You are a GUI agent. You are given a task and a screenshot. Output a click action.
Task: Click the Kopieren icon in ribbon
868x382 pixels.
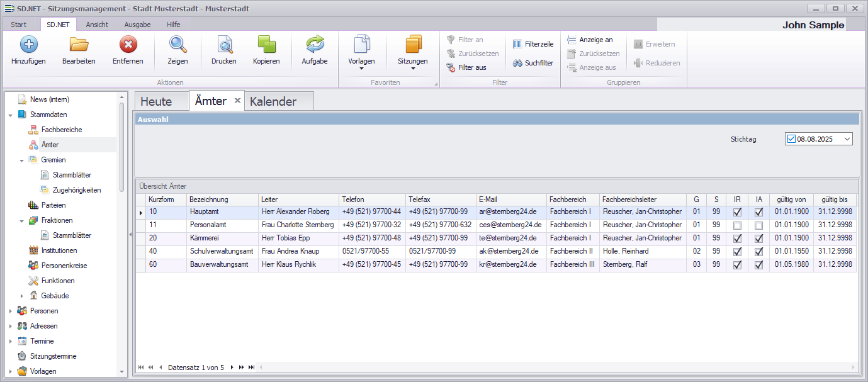point(266,45)
